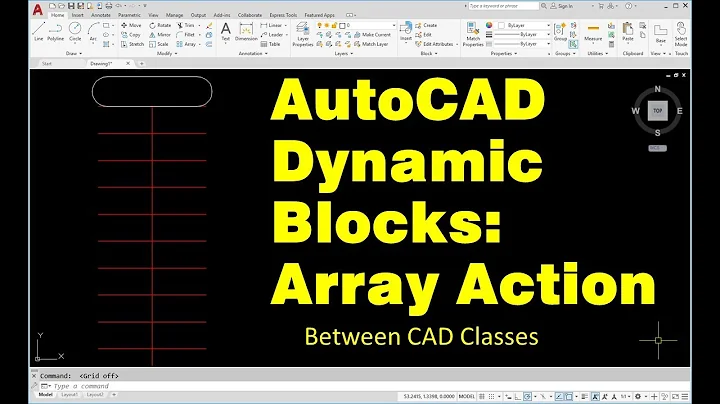Click Edit Attributes button
The width and height of the screenshot is (720, 404).
(x=434, y=44)
